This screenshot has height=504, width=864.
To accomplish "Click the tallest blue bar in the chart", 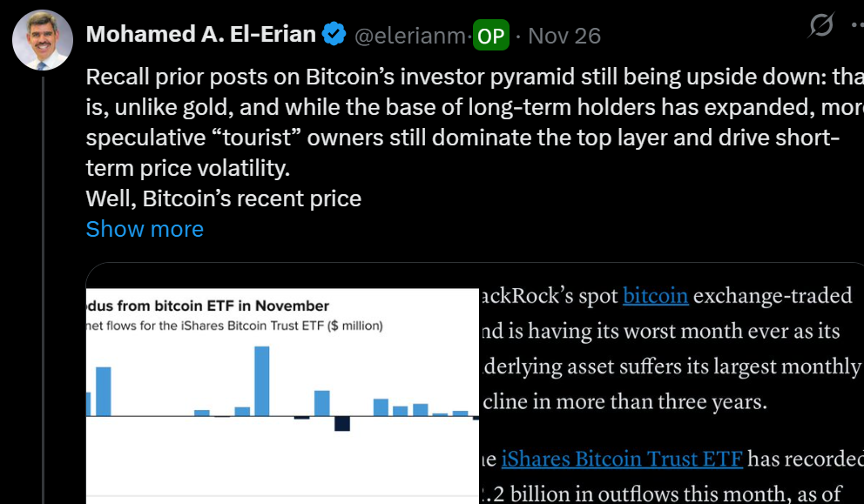I will [261, 381].
